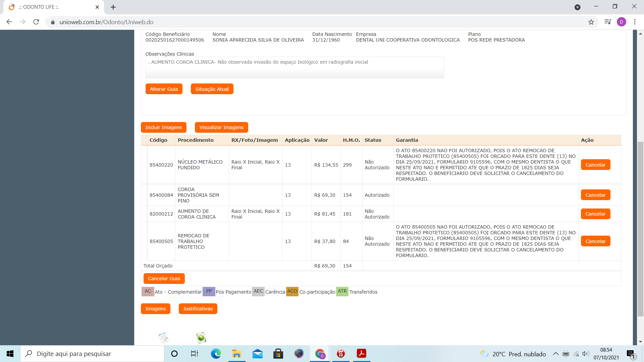Screen dimensions: 644x362
Task: Click the green checkmark document icon
Action: 201,338
